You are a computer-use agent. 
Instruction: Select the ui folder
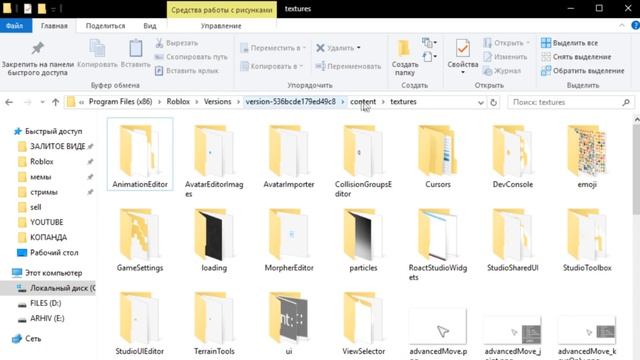click(289, 323)
